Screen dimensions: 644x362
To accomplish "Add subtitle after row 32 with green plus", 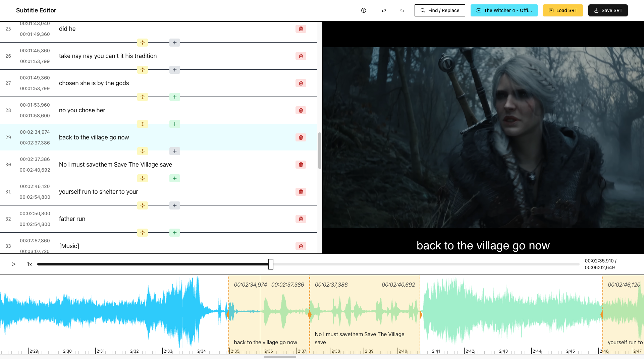I will [x=175, y=233].
